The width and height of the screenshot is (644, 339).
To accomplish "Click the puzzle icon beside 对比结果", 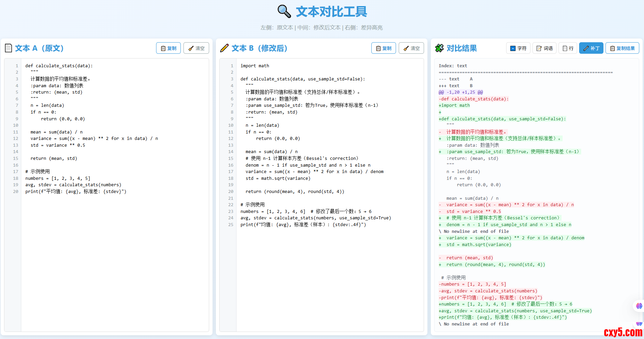I will pos(439,48).
